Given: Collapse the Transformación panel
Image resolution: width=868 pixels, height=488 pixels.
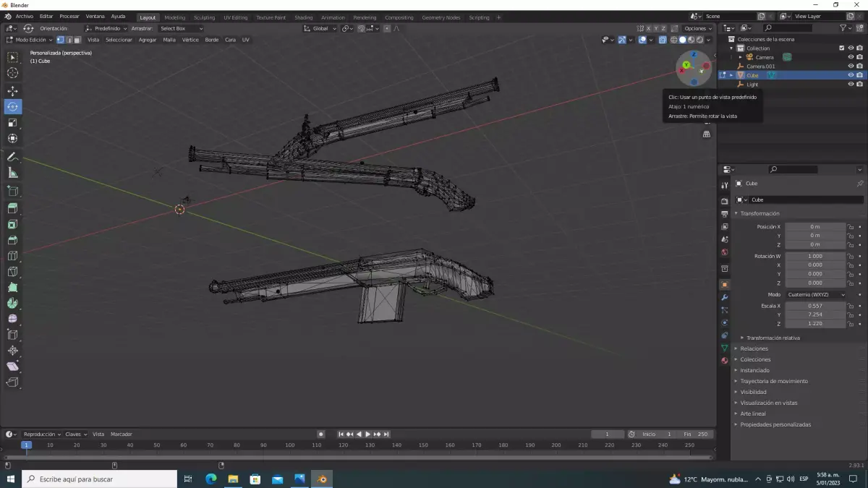Looking at the screenshot, I should 759,213.
